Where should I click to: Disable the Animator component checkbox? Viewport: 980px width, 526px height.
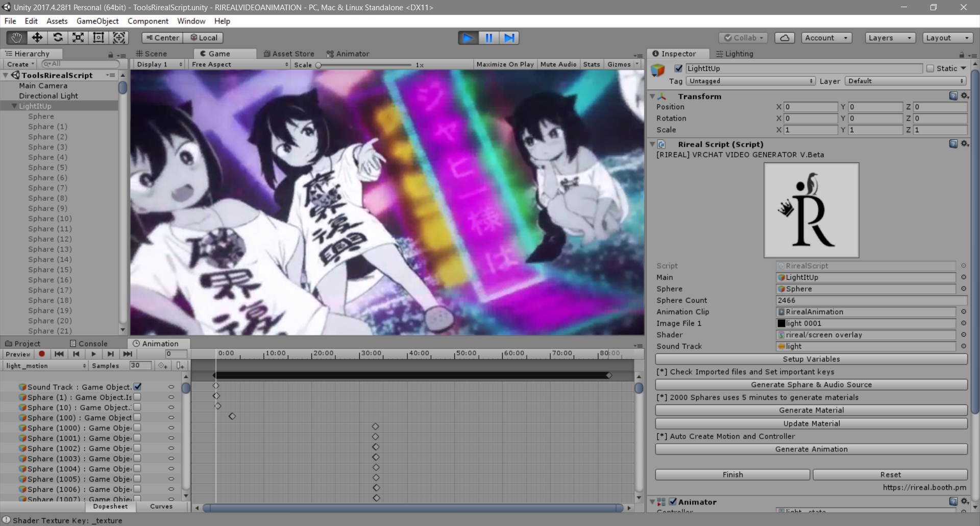(x=674, y=501)
